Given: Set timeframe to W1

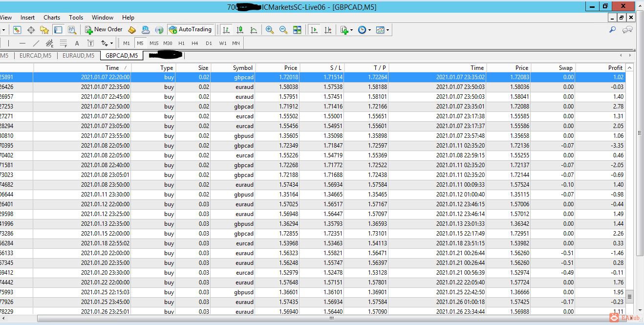Looking at the screenshot, I should point(223,43).
